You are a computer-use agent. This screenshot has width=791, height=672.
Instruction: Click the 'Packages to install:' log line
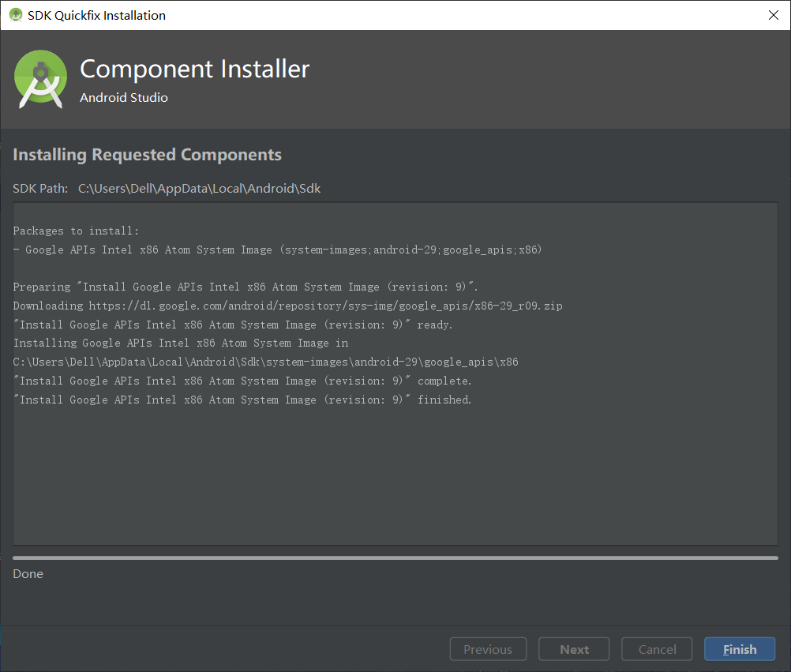coord(76,231)
